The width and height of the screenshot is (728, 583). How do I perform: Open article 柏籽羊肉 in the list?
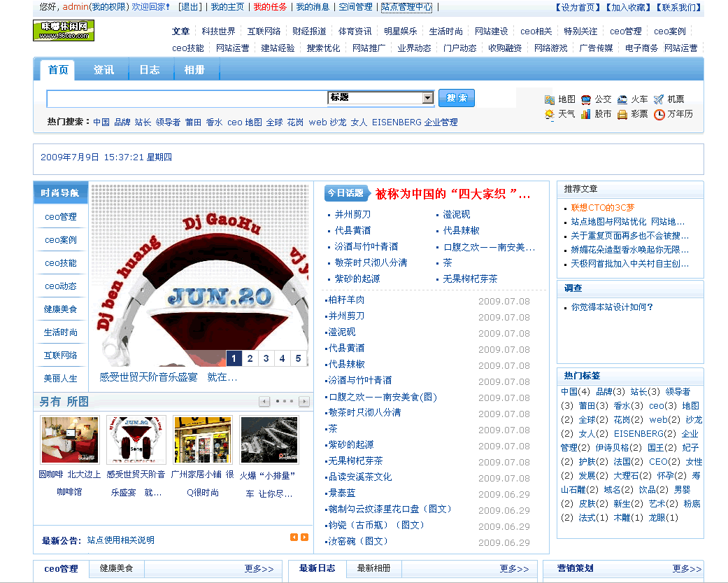point(346,300)
